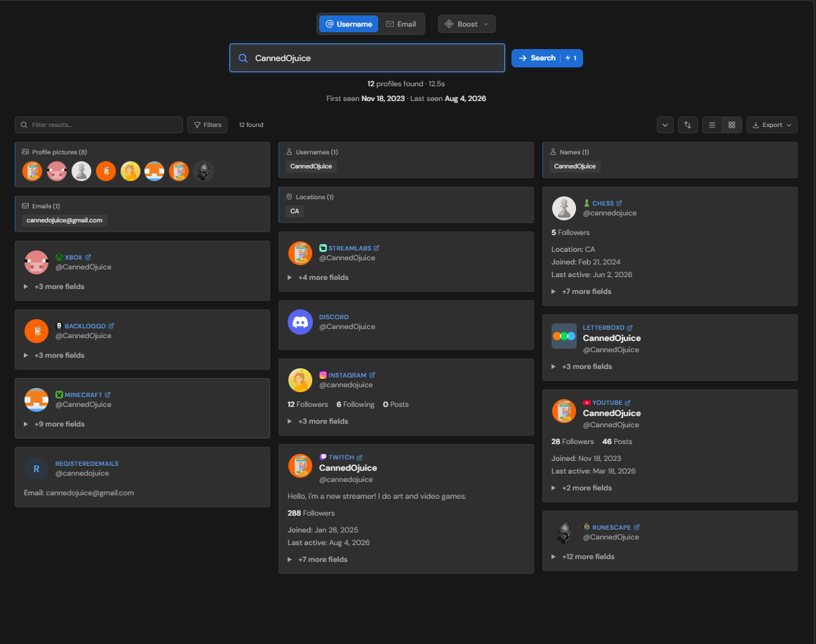Click magnifier icon in the search box
816x644 pixels.
(243, 58)
